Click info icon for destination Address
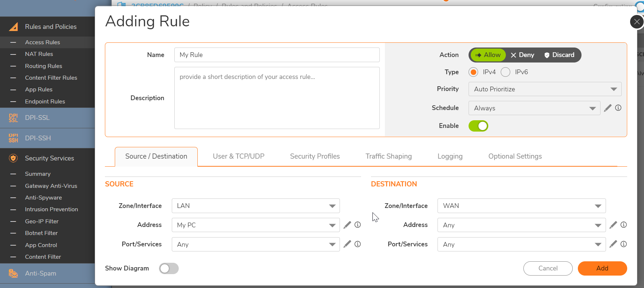 click(624, 225)
